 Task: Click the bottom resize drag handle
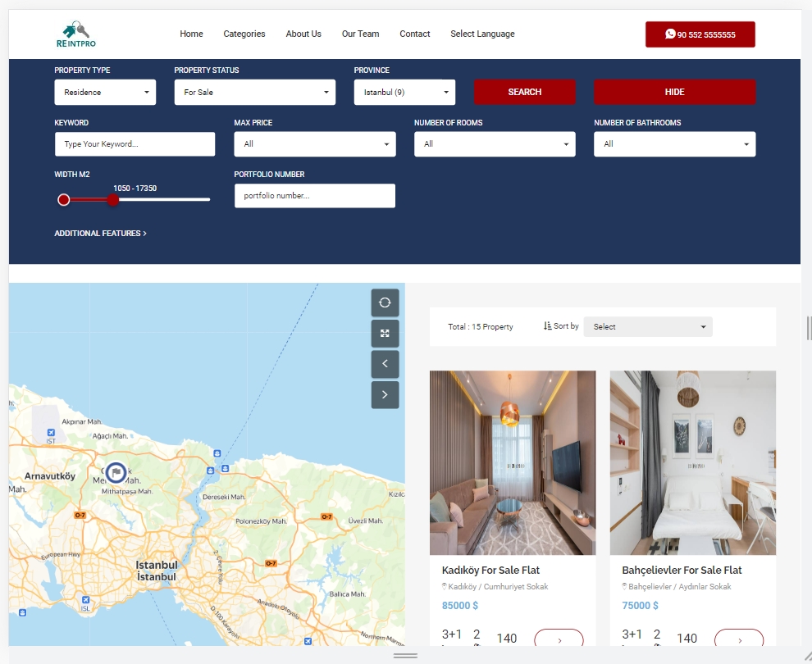pos(405,656)
